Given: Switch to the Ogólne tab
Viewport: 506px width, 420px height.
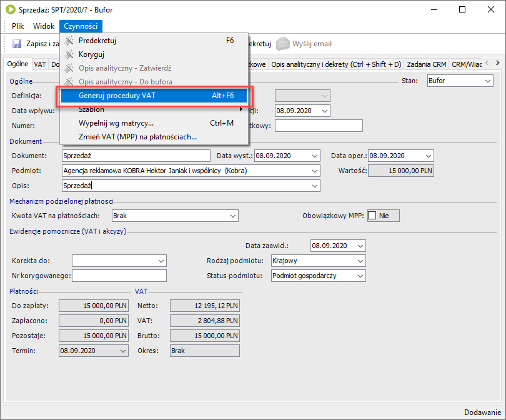Looking at the screenshot, I should (17, 64).
